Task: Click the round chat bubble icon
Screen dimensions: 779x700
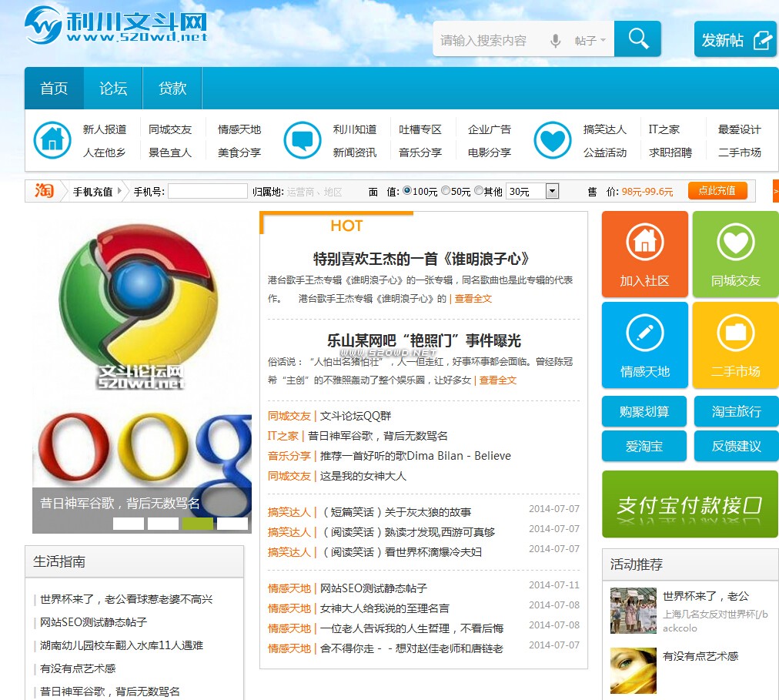Action: tap(302, 140)
